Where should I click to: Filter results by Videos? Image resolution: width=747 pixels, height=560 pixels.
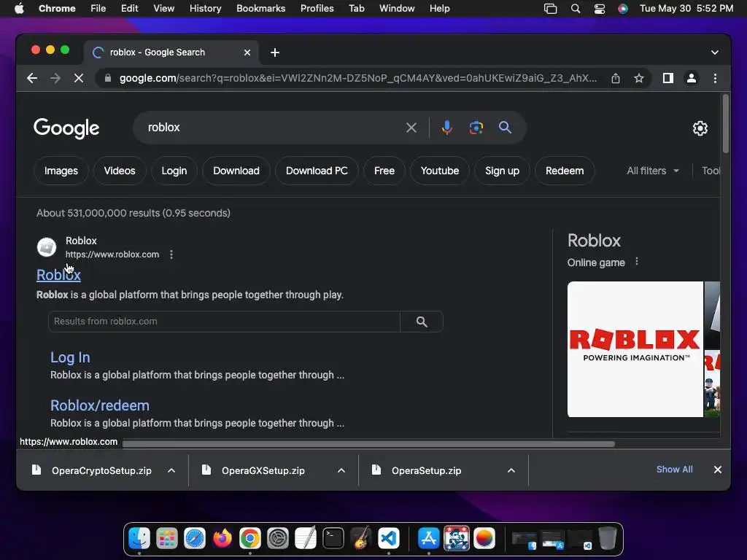(x=120, y=171)
